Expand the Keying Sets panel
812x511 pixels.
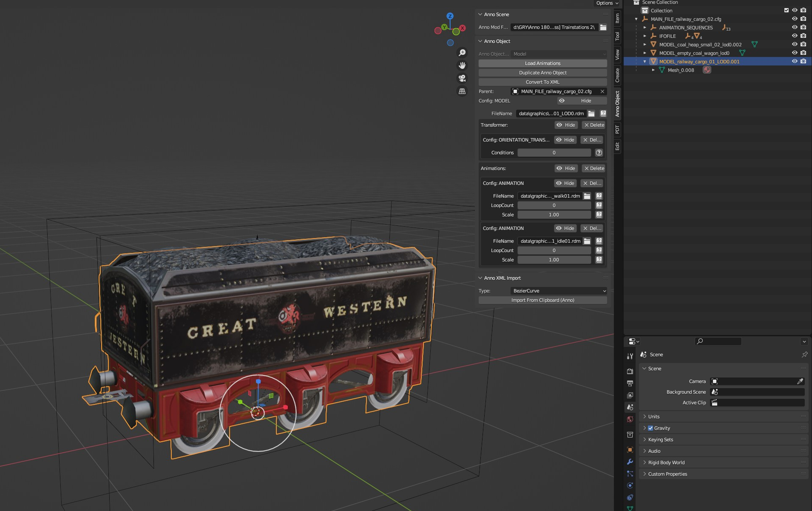point(644,440)
